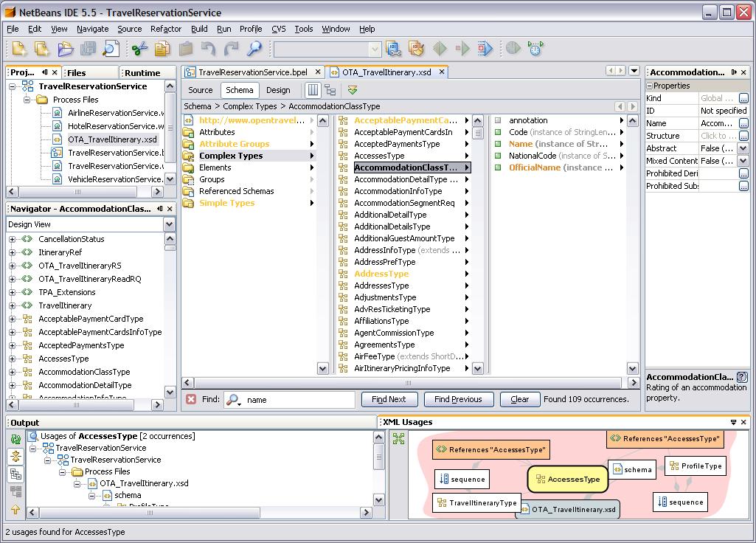Open the CVS menu
The width and height of the screenshot is (756, 543).
click(278, 29)
